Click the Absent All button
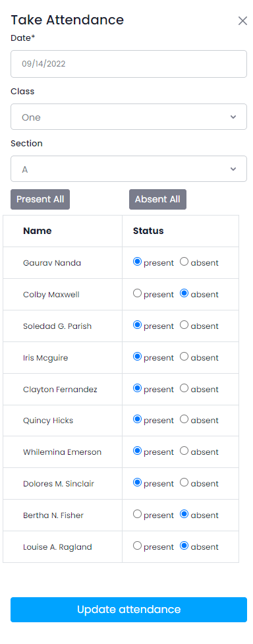 click(x=157, y=199)
